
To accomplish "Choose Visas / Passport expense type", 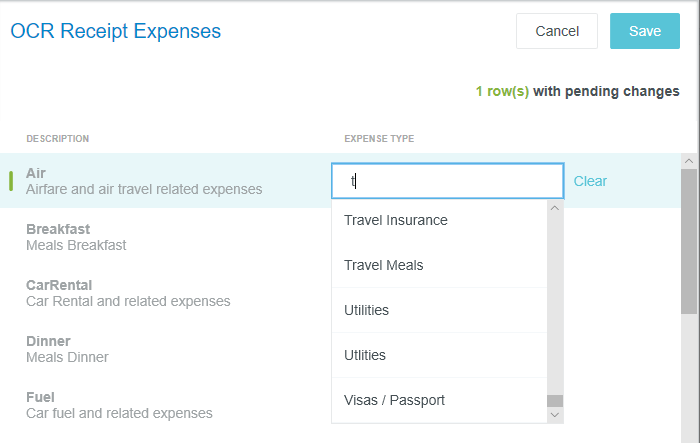I will click(x=394, y=400).
